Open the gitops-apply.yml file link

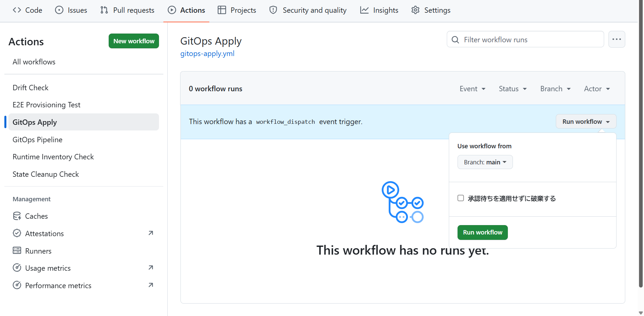pos(207,54)
